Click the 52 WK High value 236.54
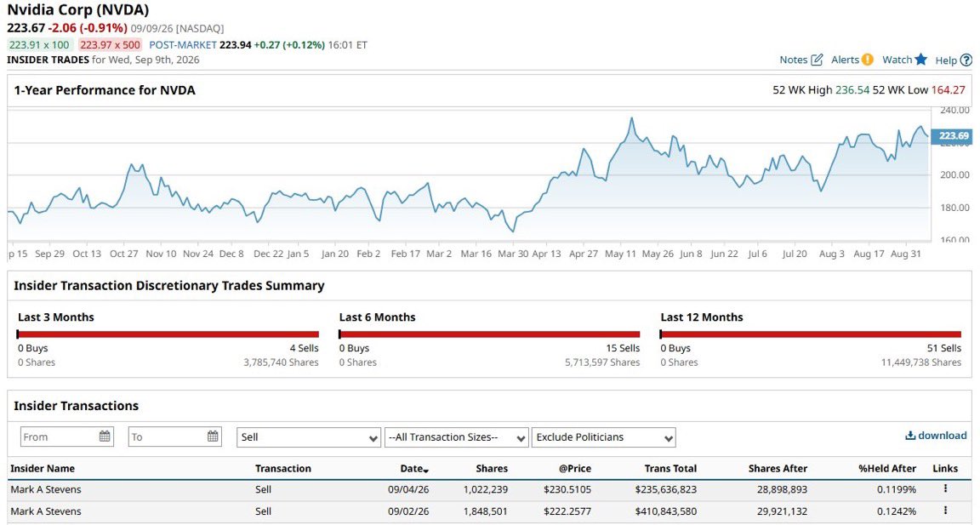 click(x=852, y=90)
